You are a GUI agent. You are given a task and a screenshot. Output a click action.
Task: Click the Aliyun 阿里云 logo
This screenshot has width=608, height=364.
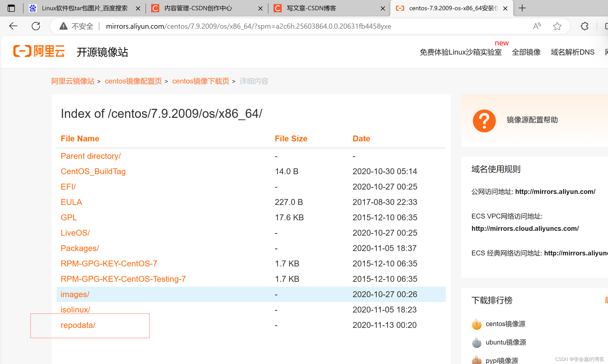[39, 51]
